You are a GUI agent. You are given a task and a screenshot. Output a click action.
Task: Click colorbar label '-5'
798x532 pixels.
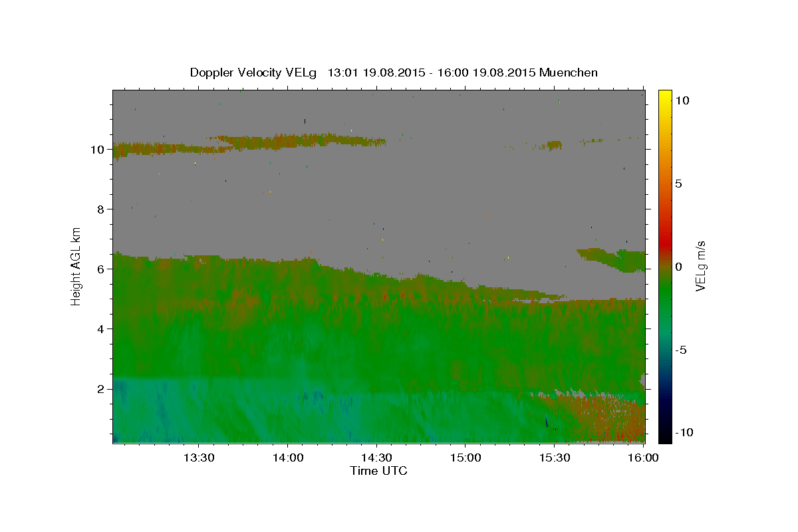click(x=680, y=350)
